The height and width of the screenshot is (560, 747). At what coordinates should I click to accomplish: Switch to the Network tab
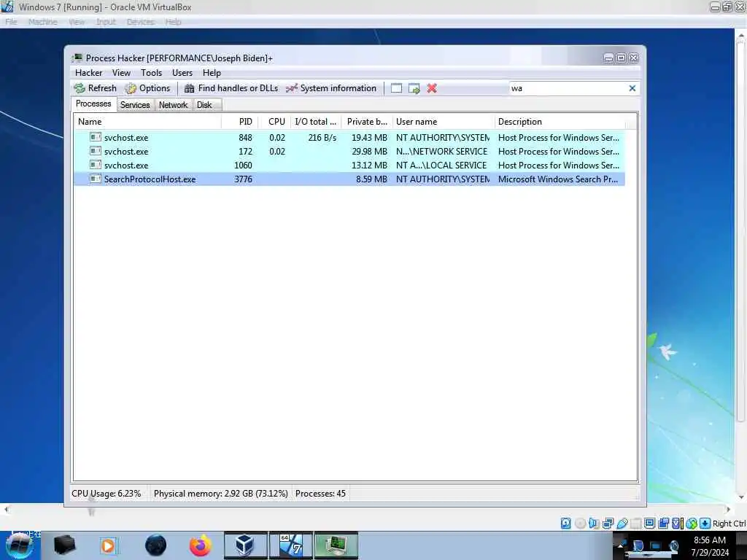point(174,105)
